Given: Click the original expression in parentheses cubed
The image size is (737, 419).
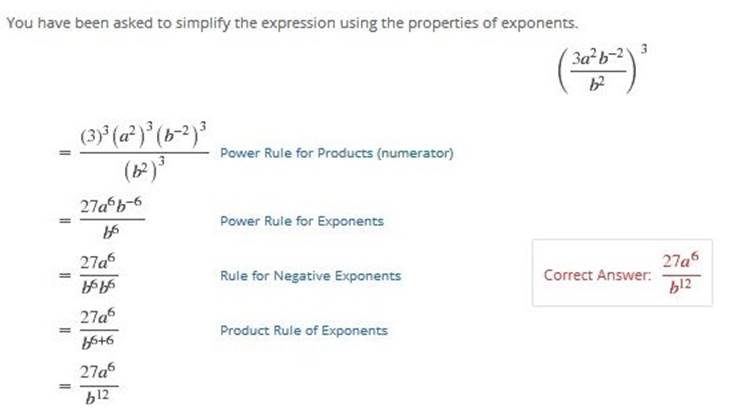Looking at the screenshot, I should [603, 69].
